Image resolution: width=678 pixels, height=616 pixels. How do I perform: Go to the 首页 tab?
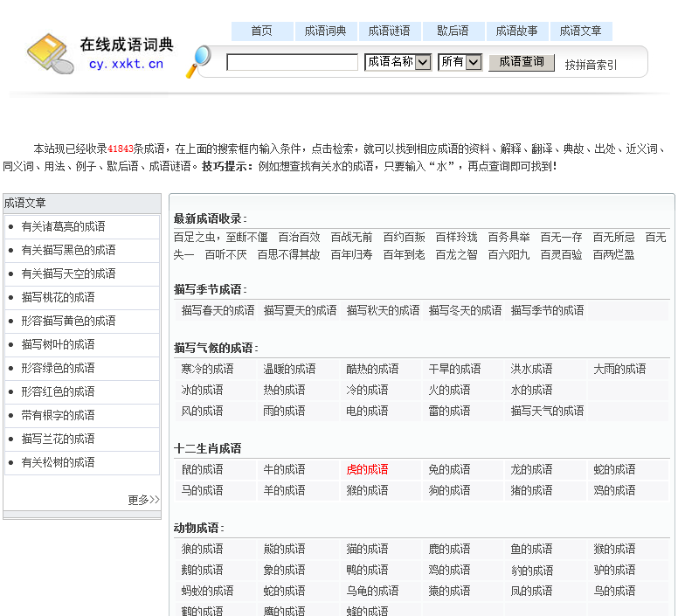[x=261, y=31]
